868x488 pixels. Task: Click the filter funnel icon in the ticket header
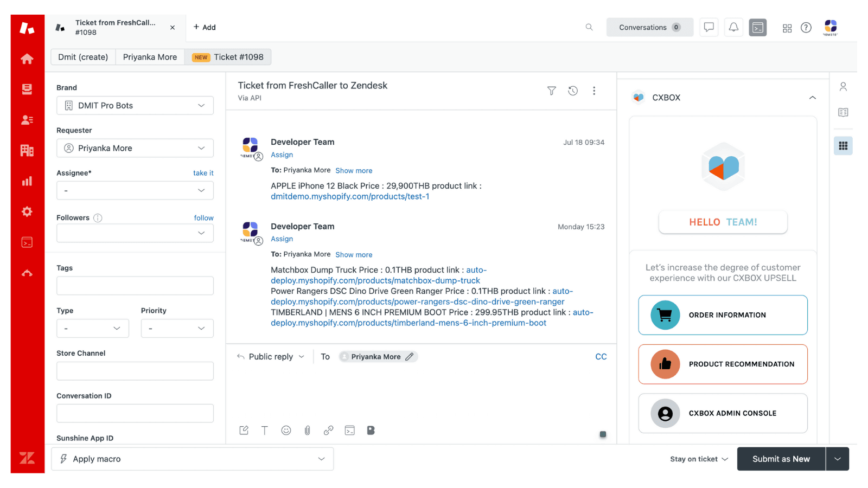(552, 91)
